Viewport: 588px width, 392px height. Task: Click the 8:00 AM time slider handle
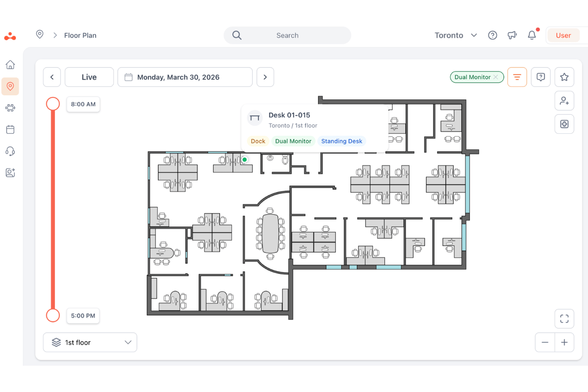point(53,104)
